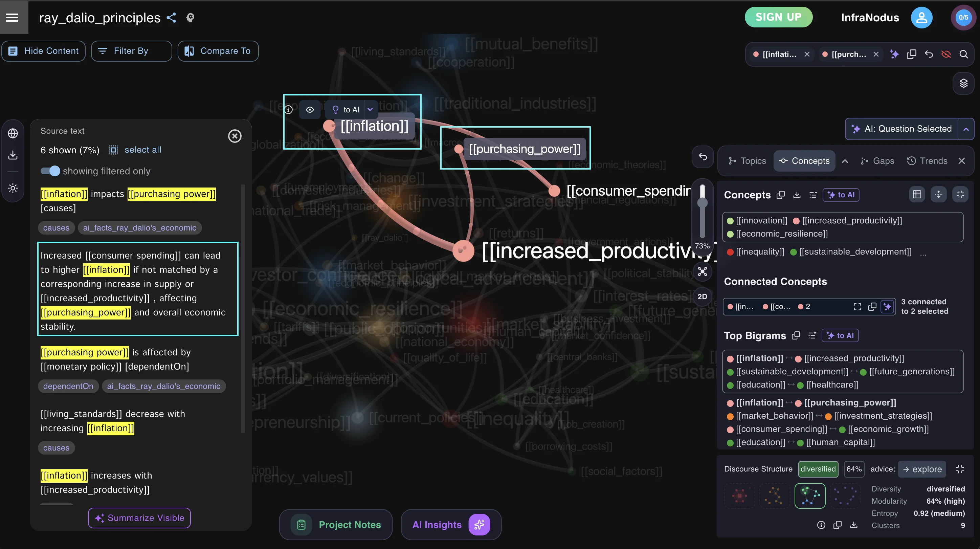Click the undo arrow in selection bar

(929, 54)
